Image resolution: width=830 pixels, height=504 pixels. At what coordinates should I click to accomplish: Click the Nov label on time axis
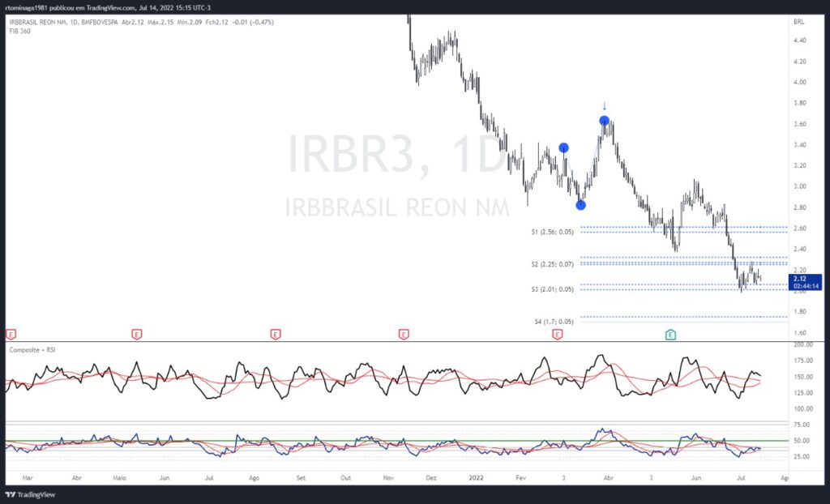tap(388, 478)
